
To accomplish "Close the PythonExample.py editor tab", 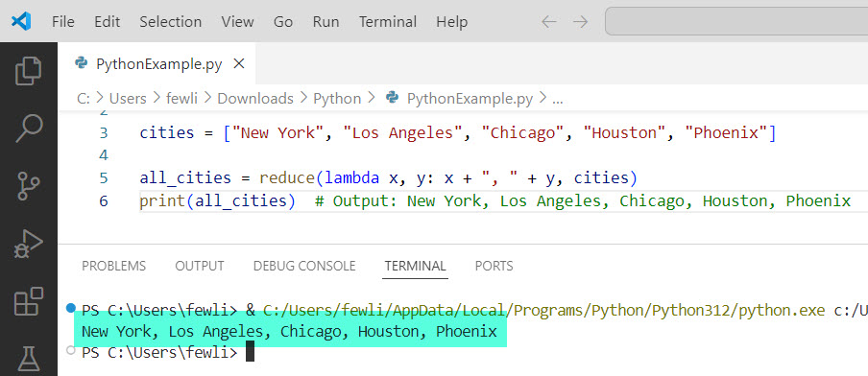I will [238, 64].
